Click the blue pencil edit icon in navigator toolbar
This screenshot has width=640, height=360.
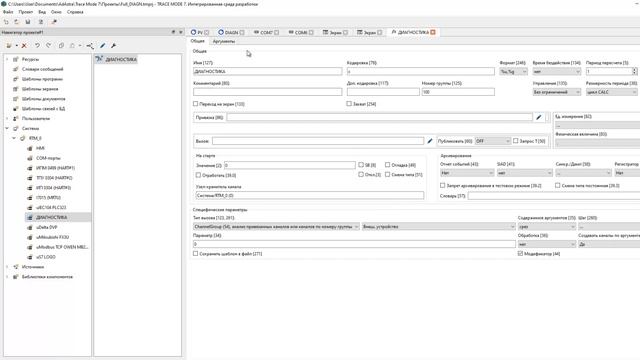click(x=102, y=46)
